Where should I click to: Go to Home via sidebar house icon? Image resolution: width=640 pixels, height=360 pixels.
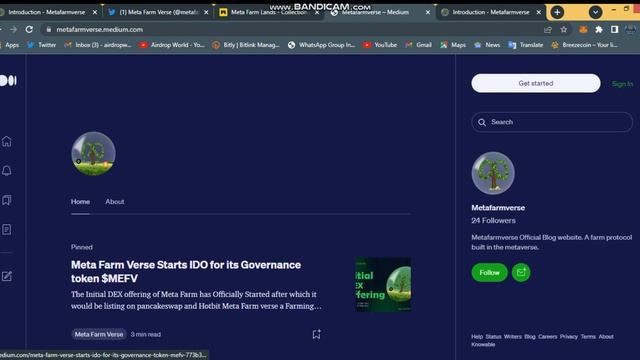7,142
